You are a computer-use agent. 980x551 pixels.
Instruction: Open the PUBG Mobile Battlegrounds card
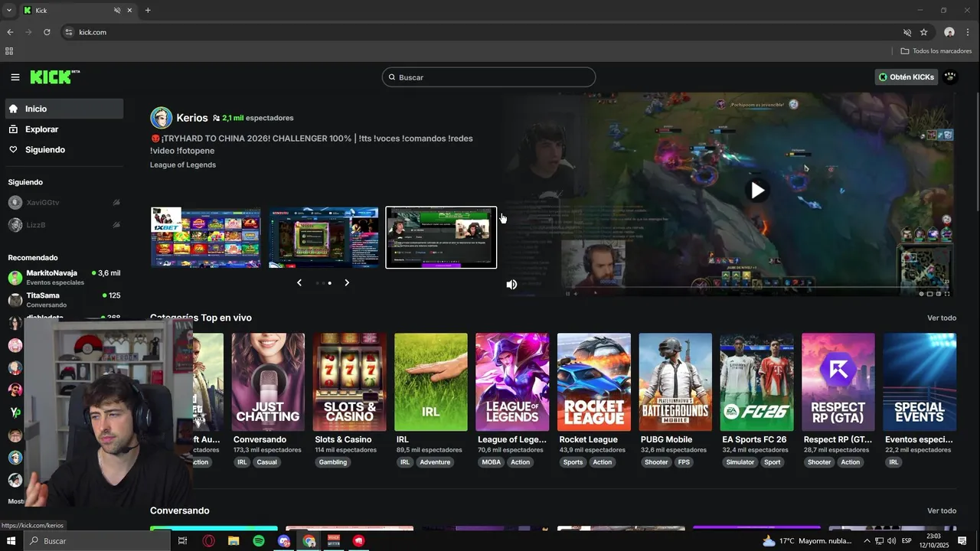point(675,382)
